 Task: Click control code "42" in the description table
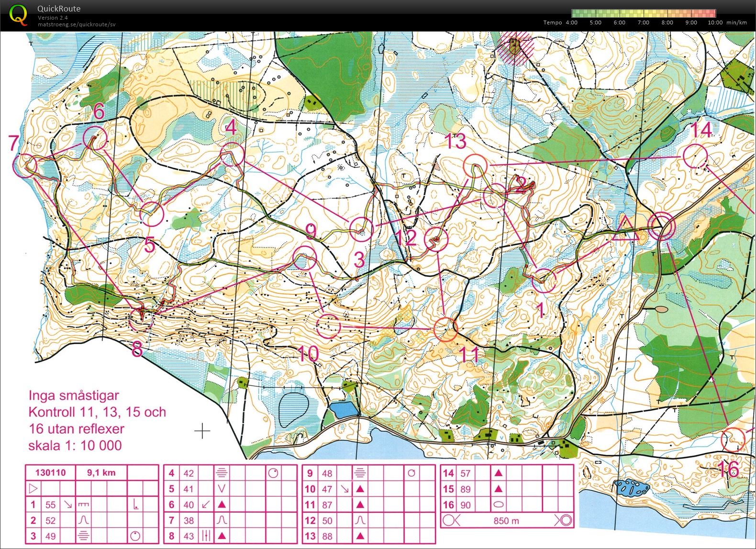click(189, 473)
